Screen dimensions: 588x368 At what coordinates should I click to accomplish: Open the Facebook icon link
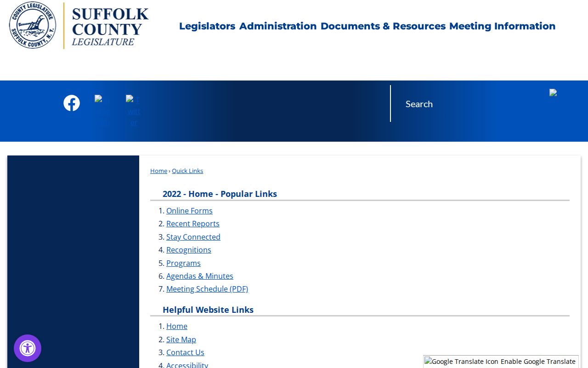pyautogui.click(x=72, y=103)
